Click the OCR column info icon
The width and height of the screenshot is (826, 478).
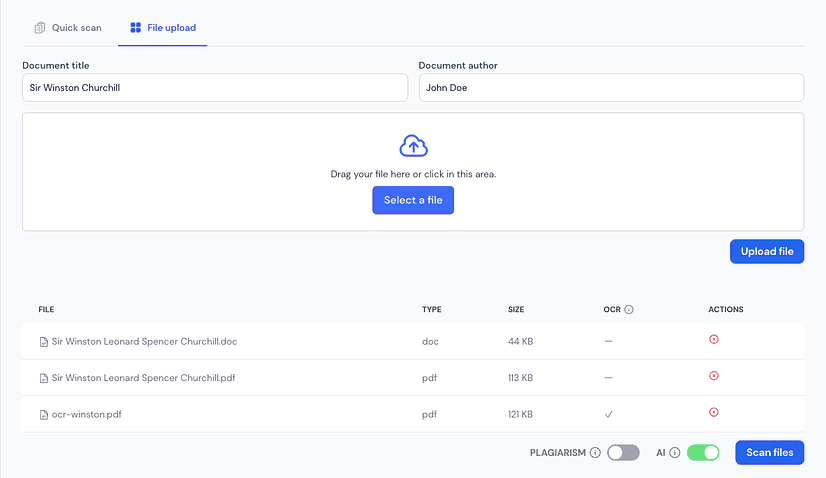pyautogui.click(x=630, y=310)
